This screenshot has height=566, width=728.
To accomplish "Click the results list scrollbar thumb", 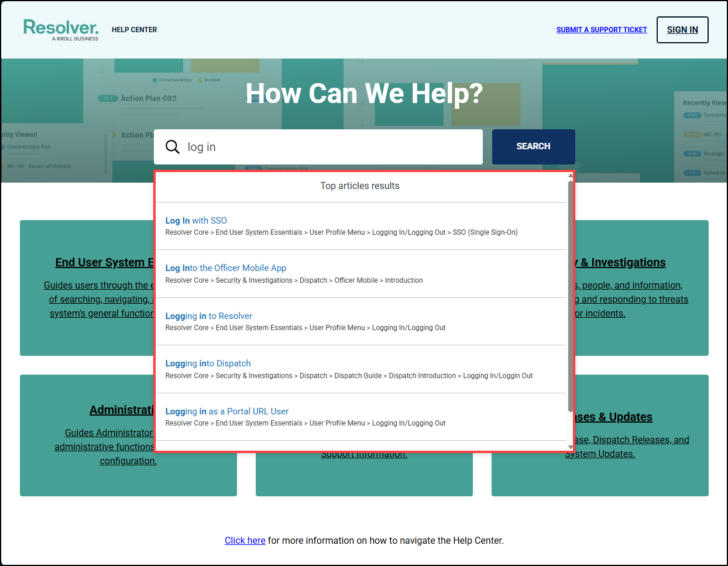I will [x=571, y=296].
